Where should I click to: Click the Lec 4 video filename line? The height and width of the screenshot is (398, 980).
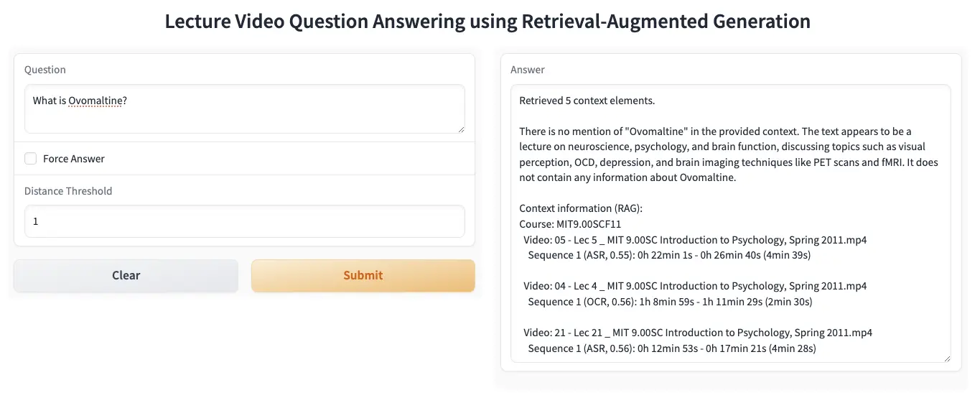point(694,286)
